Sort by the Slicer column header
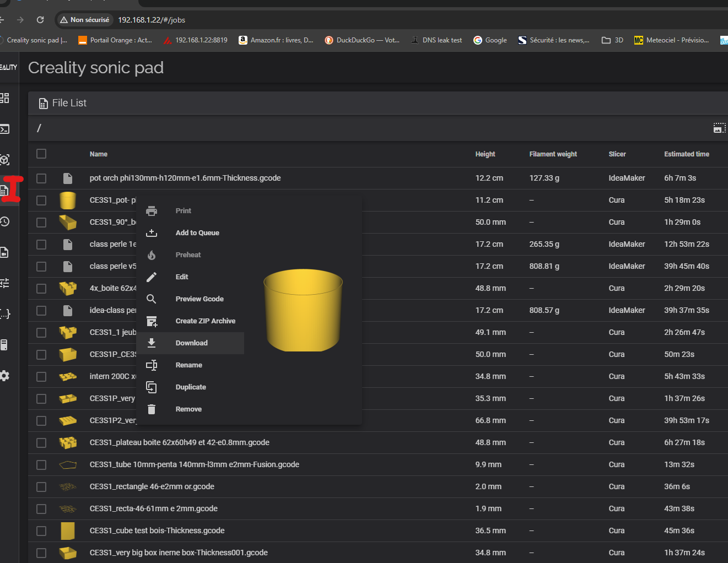Viewport: 728px width, 563px height. coord(617,154)
